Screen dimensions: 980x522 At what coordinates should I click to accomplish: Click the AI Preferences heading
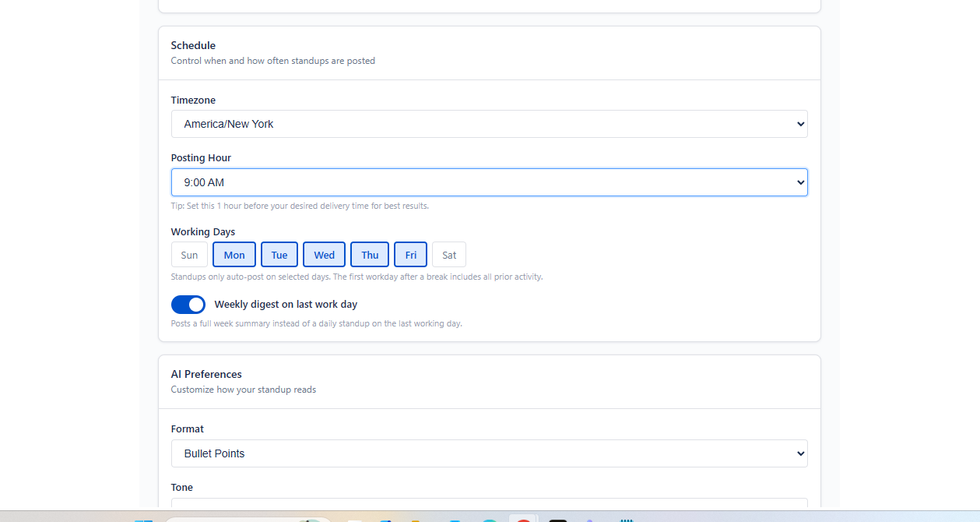point(206,374)
